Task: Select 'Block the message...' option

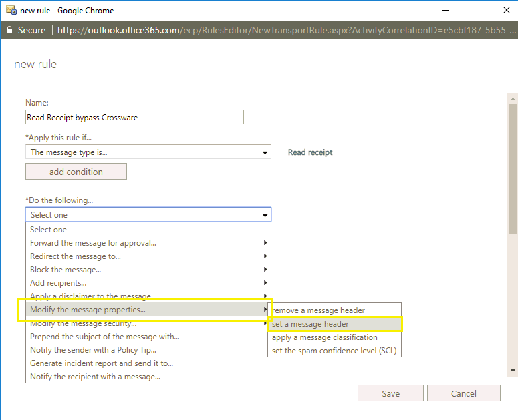Action: pyautogui.click(x=148, y=270)
